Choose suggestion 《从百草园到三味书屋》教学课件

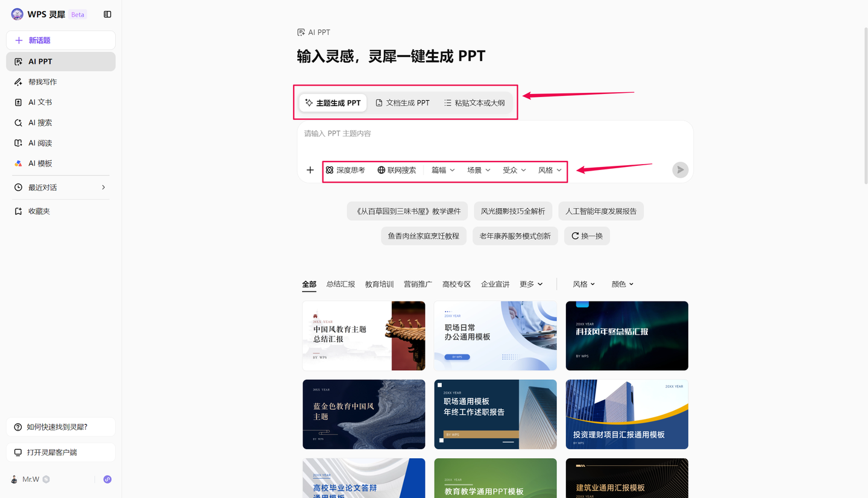pos(407,211)
